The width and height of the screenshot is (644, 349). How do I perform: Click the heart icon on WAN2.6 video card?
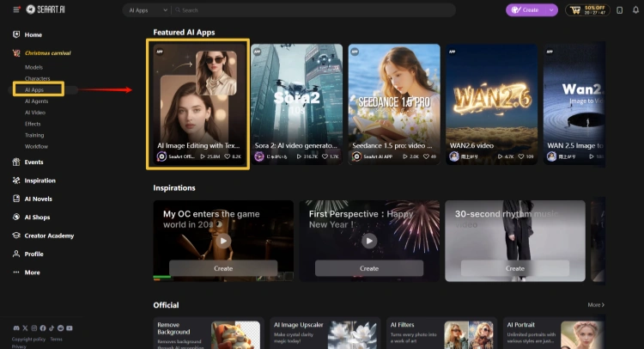click(519, 156)
